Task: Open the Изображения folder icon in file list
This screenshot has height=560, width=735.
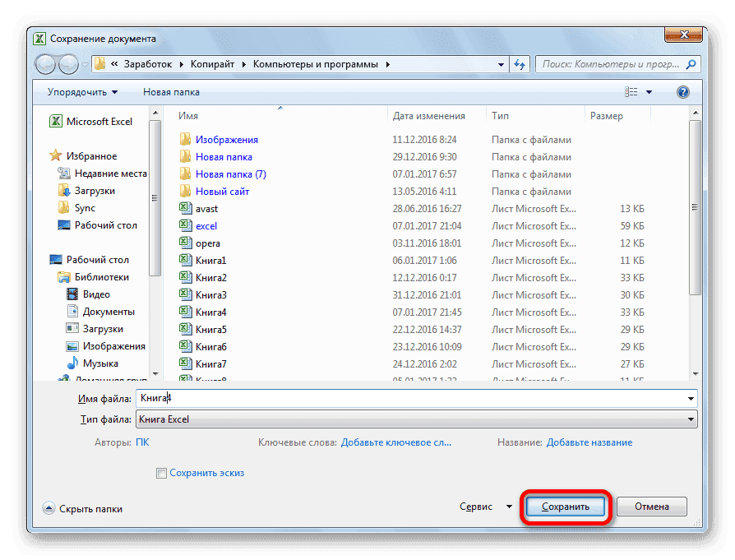Action: tap(186, 140)
